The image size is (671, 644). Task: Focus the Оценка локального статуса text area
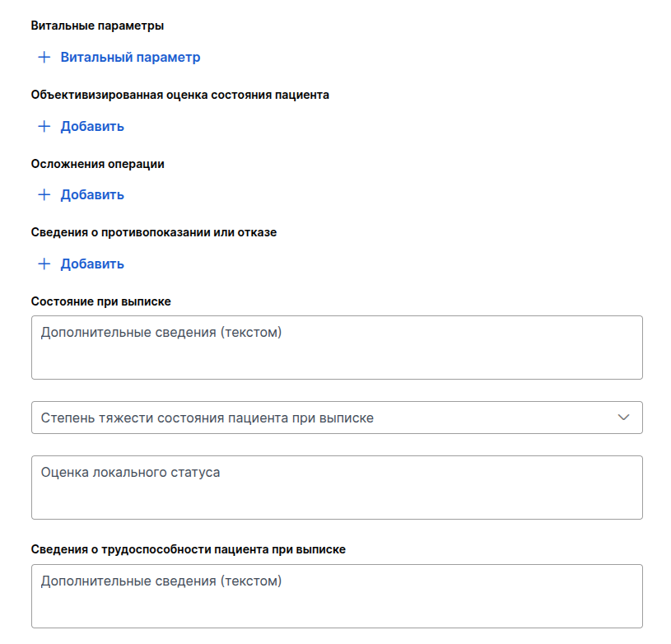click(x=337, y=488)
